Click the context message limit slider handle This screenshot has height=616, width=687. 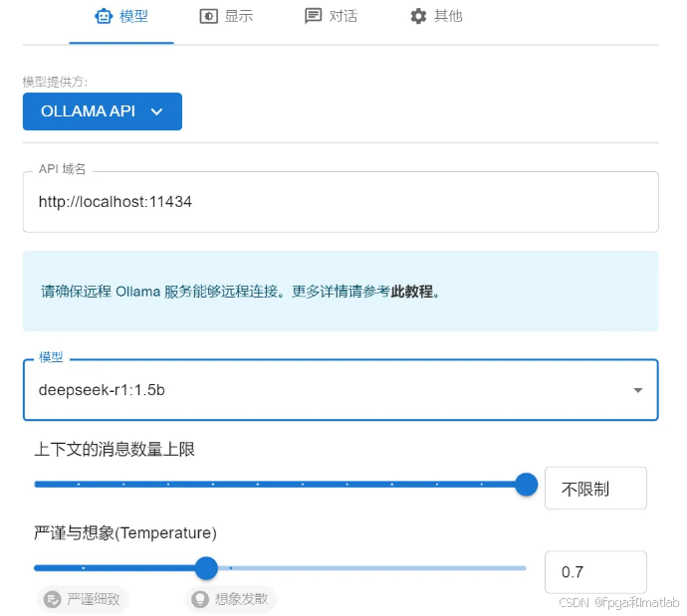[526, 485]
